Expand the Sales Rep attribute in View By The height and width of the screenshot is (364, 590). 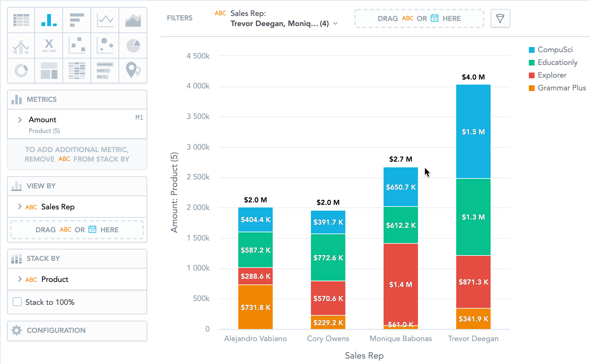pos(20,206)
